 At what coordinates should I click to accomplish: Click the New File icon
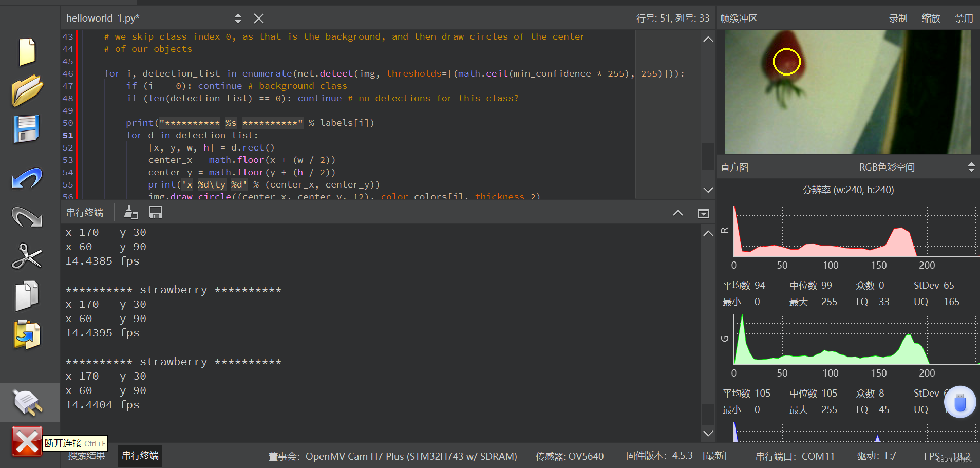[27, 52]
